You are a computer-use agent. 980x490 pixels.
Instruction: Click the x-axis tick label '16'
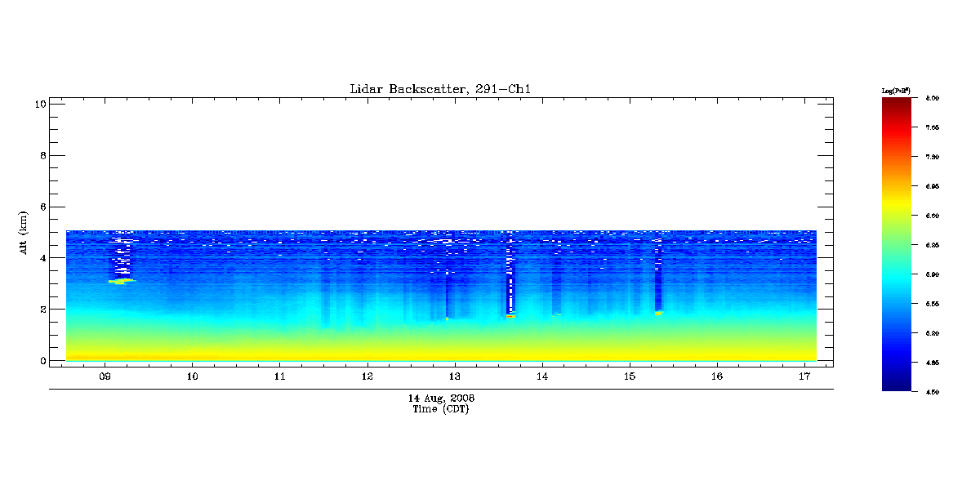(716, 376)
